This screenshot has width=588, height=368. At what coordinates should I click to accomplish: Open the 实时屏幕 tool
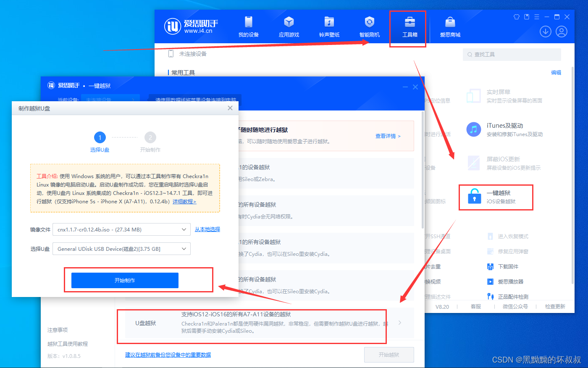[504, 96]
